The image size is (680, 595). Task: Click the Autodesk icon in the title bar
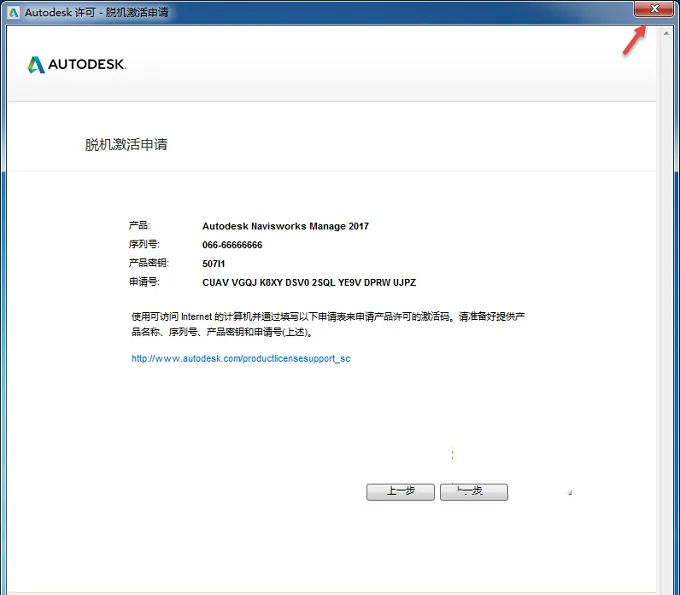13,13
